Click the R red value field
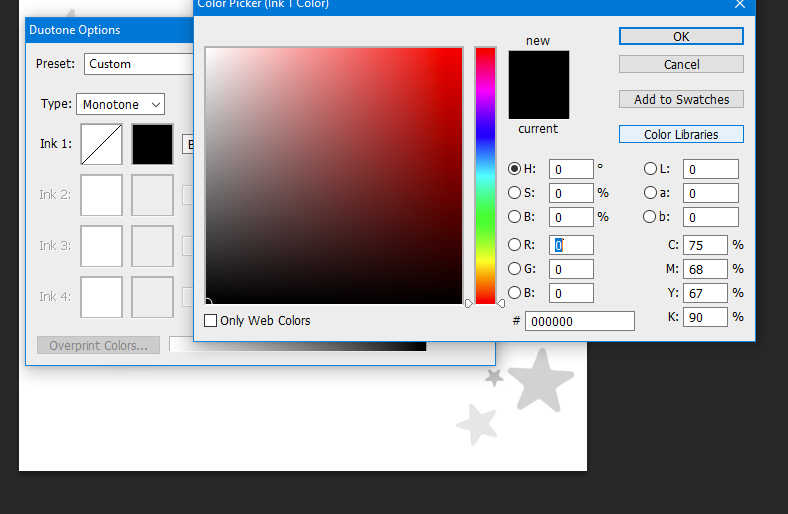Viewport: 788px width, 514px height. [571, 245]
